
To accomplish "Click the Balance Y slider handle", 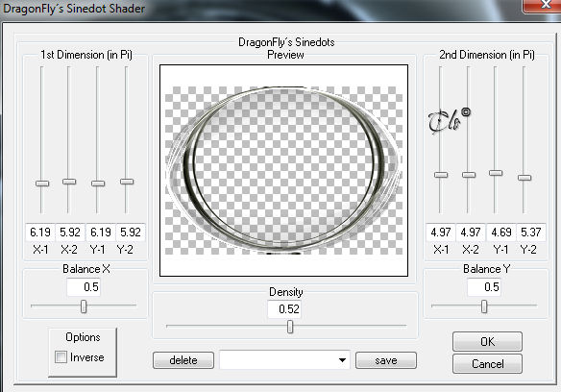I will [x=484, y=306].
